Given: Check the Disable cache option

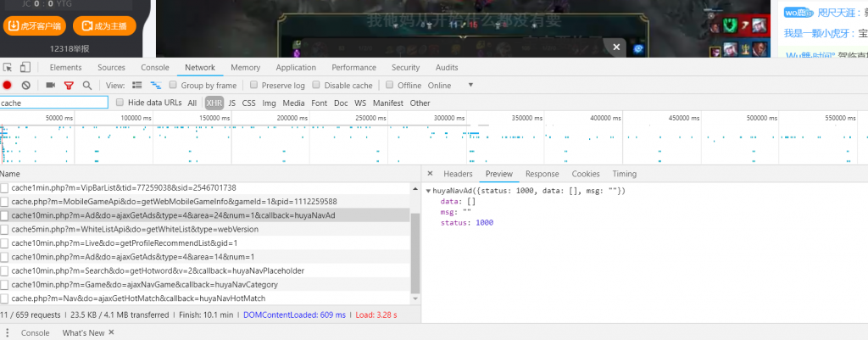Looking at the screenshot, I should tap(316, 86).
